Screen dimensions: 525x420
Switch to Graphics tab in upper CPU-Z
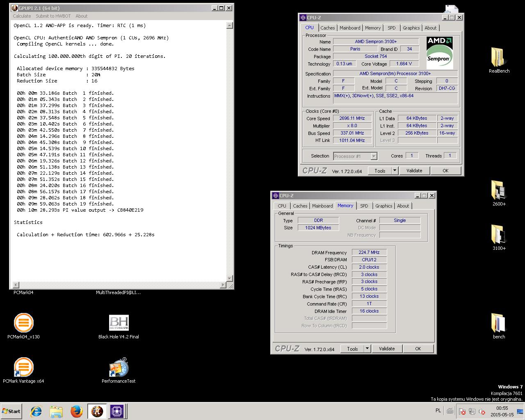coord(411,28)
